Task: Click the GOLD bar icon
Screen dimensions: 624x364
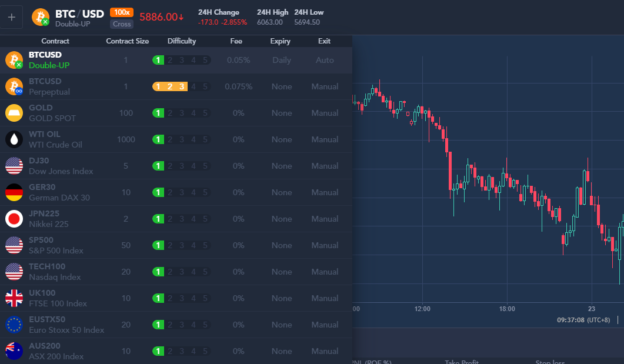Action: (14, 113)
